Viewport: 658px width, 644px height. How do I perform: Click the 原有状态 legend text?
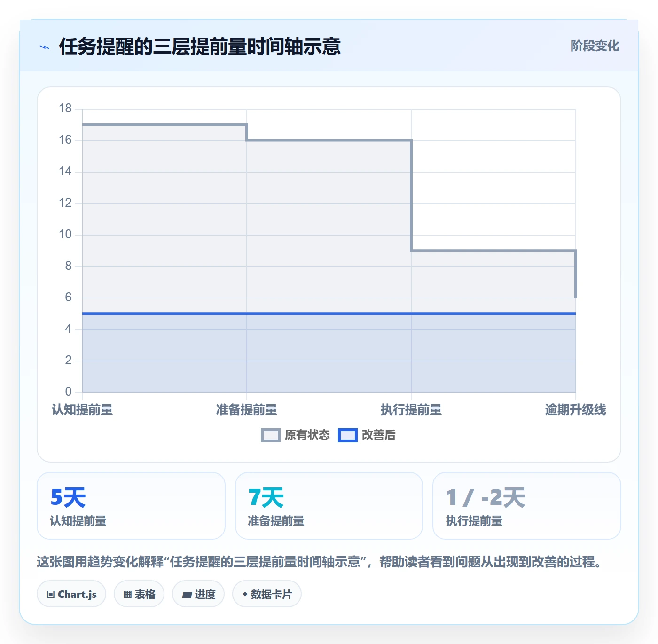pos(307,435)
